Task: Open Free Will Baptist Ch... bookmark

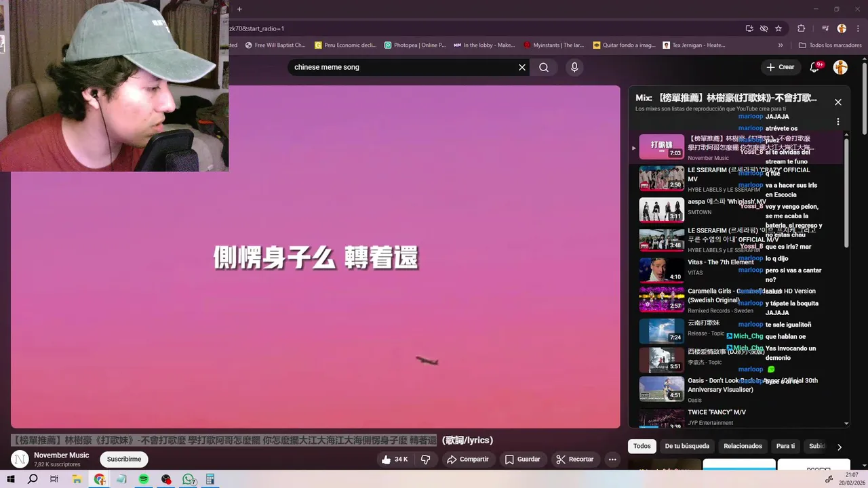Action: pyautogui.click(x=275, y=45)
